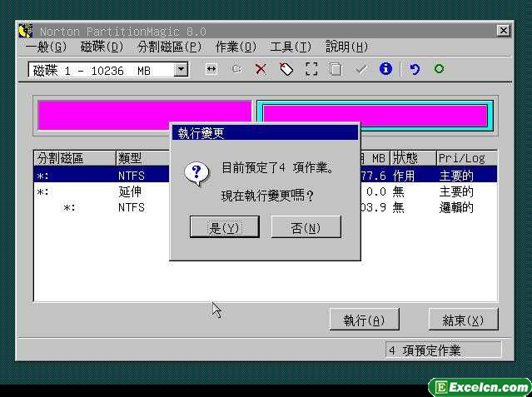Screen dimensions: 532x397
Task: Click the create partition C: toolbar icon
Action: [236, 69]
